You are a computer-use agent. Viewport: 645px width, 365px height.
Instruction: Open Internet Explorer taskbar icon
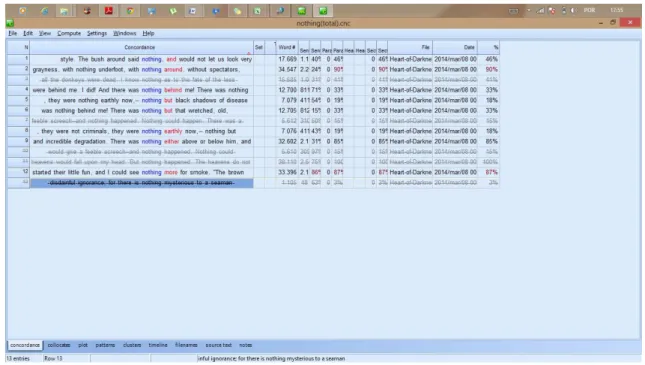click(44, 11)
